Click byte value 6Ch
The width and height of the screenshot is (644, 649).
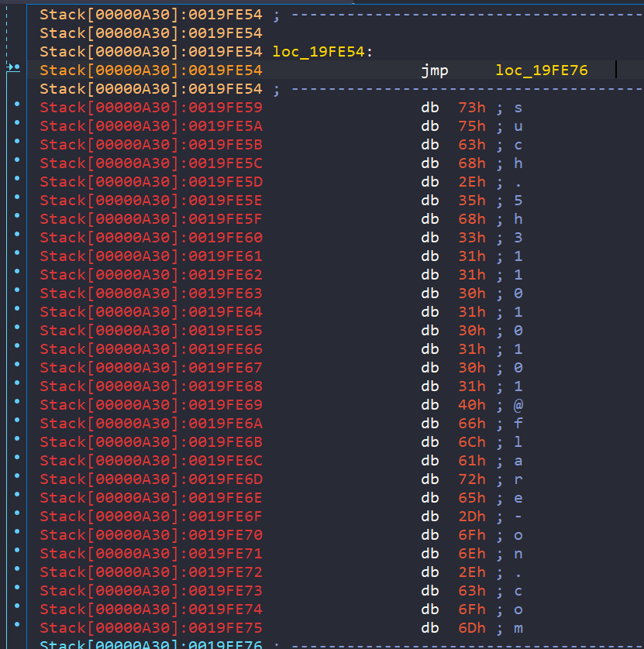point(472,442)
